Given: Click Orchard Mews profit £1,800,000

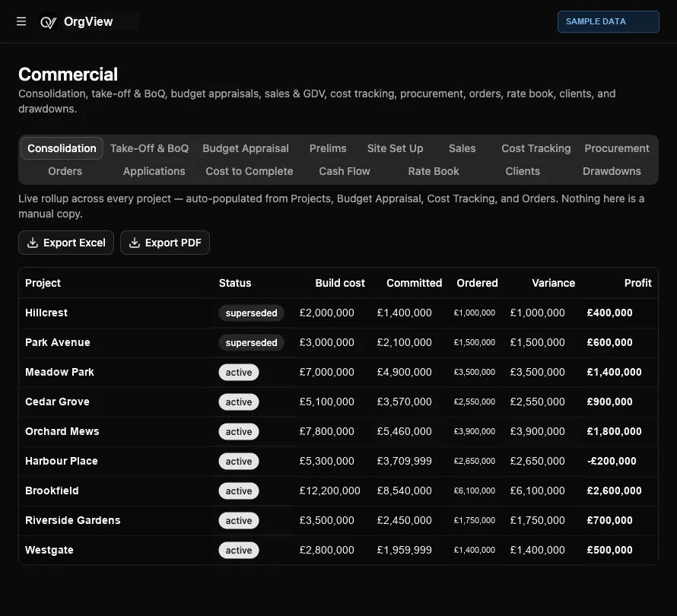Looking at the screenshot, I should click(614, 432).
